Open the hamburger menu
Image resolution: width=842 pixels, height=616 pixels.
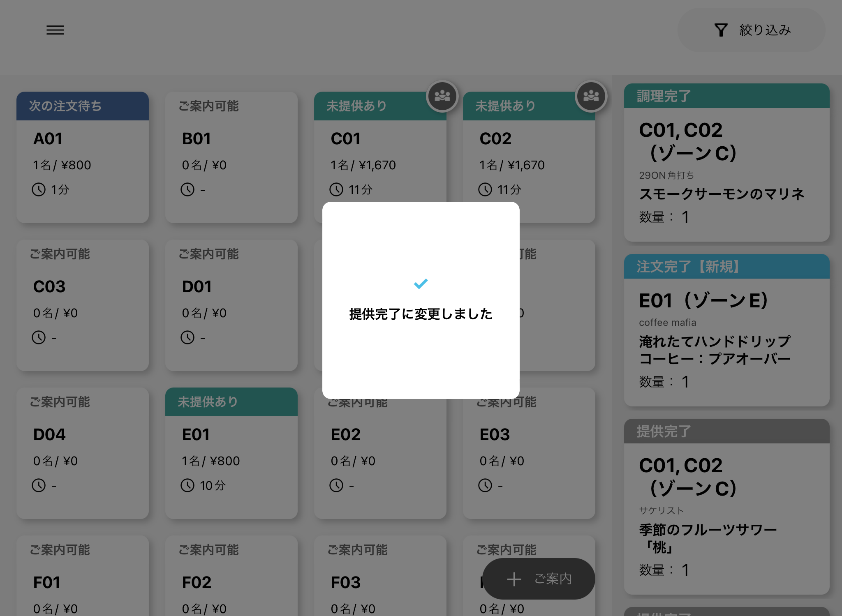click(55, 30)
